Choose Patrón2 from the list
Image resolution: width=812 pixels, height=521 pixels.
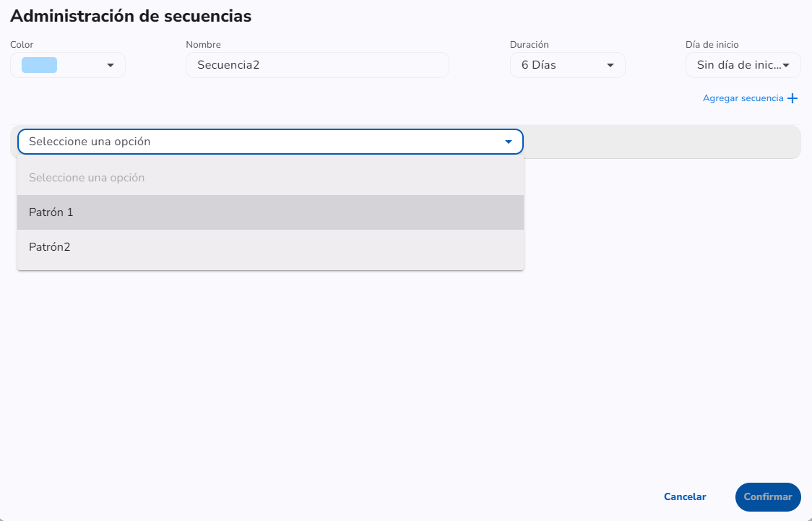coord(270,247)
